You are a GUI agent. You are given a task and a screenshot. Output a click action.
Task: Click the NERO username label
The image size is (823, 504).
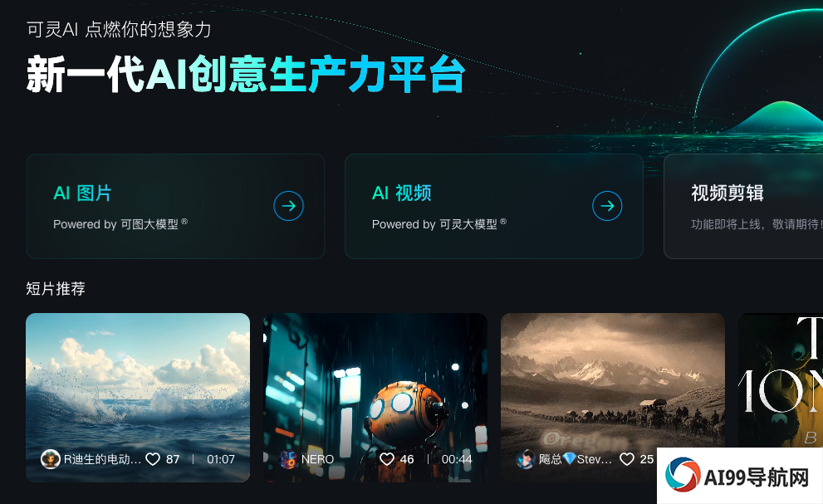tap(317, 459)
